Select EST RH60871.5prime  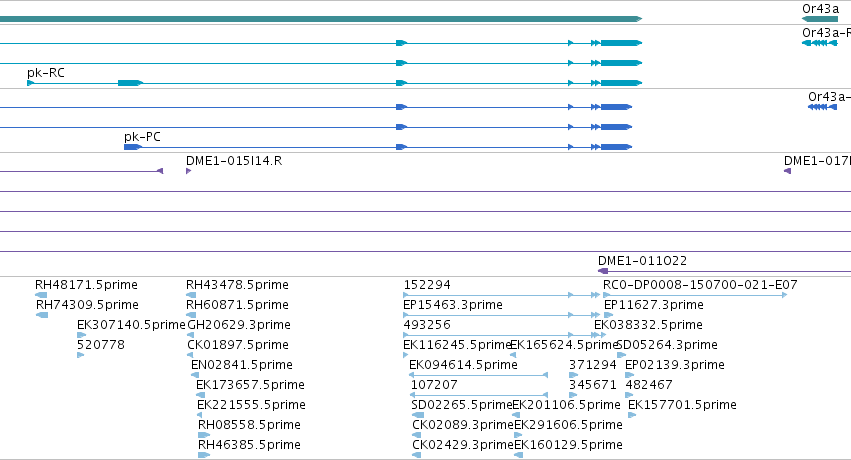(237, 305)
